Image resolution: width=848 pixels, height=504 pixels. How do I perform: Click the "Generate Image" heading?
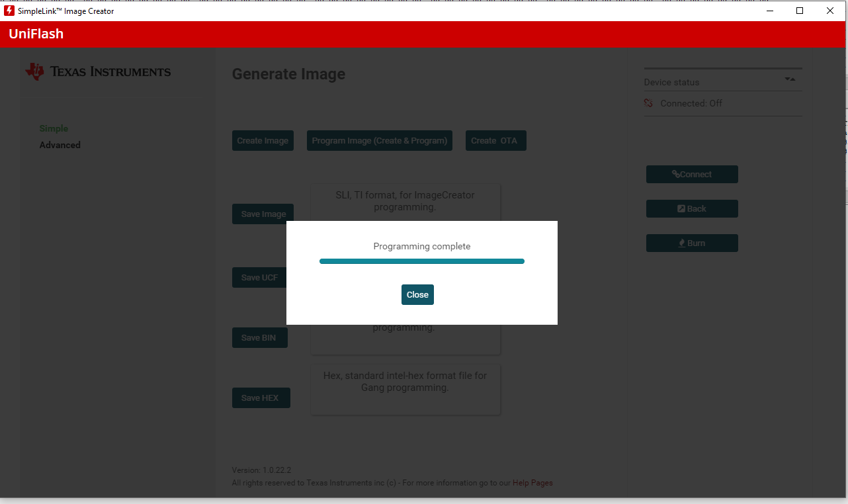(288, 74)
